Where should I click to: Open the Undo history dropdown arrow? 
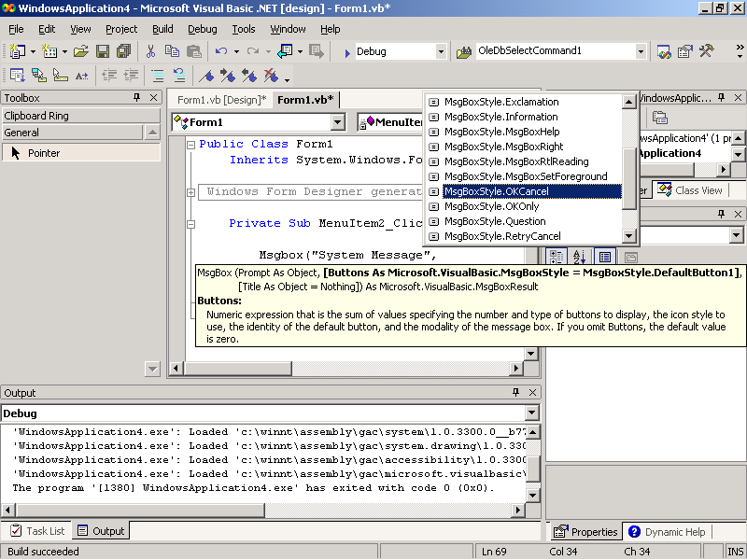pos(236,51)
